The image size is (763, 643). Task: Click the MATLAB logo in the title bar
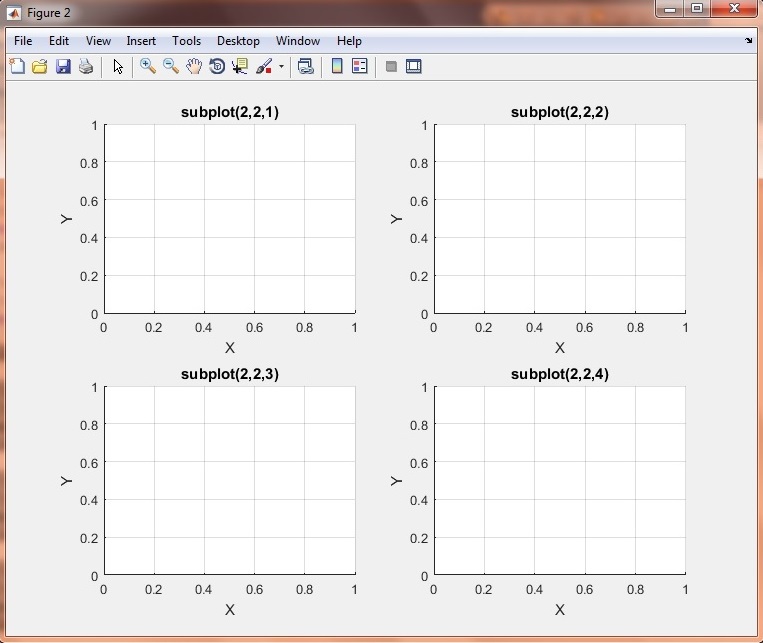(x=14, y=13)
